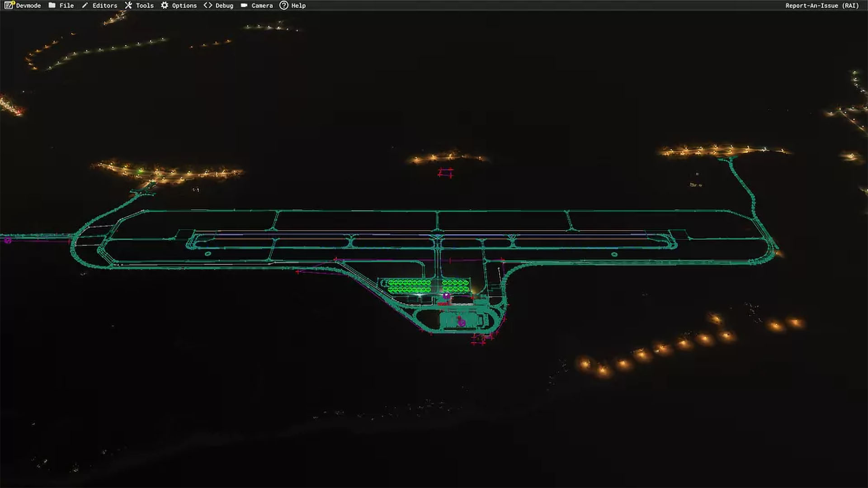868x488 pixels.
Task: Select the purple marker at far left edge
Action: tap(8, 241)
